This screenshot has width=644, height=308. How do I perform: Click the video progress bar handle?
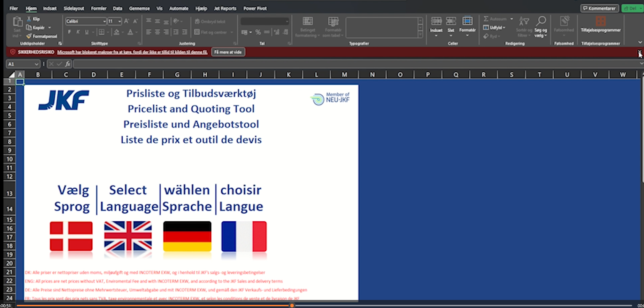[x=292, y=306]
